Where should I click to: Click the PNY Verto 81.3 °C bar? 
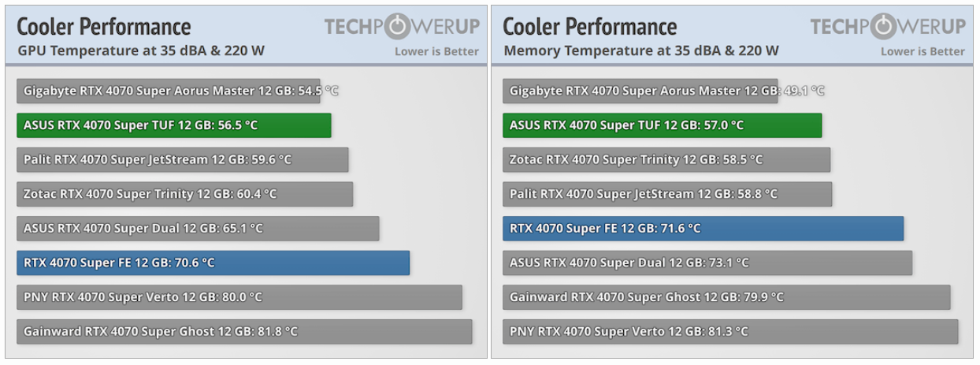[730, 332]
